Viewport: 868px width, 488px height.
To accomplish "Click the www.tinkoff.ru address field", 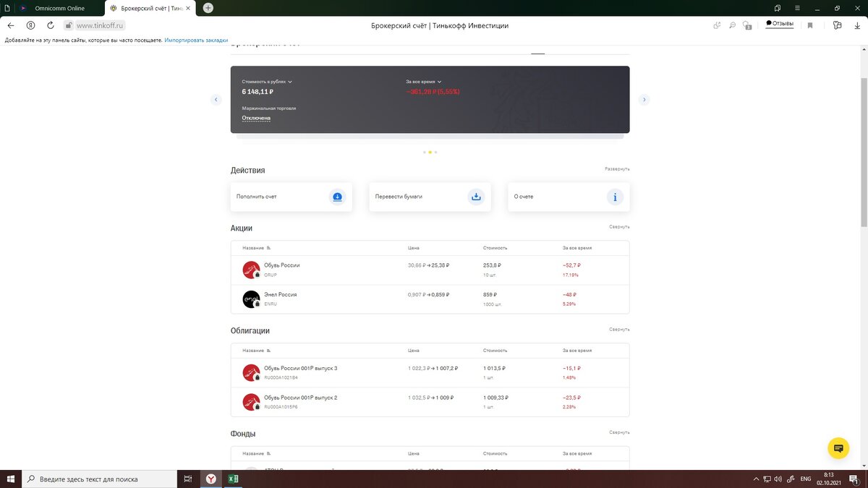I will tap(101, 25).
